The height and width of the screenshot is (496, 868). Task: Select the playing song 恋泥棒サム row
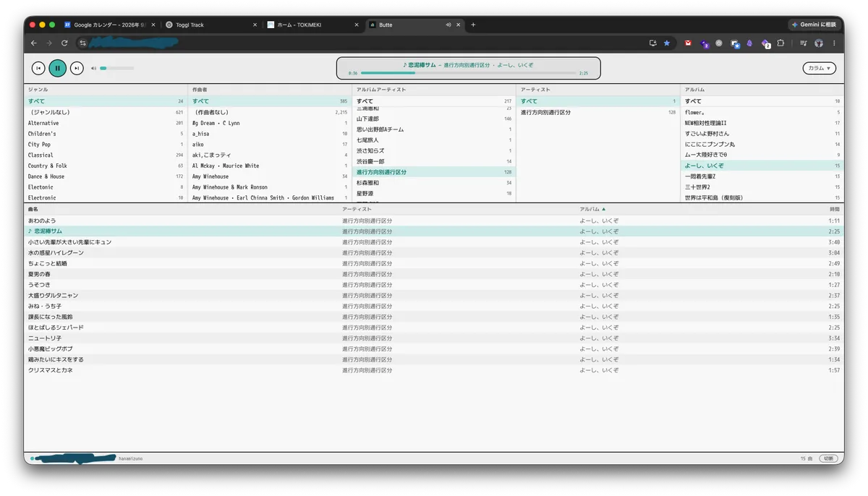434,231
